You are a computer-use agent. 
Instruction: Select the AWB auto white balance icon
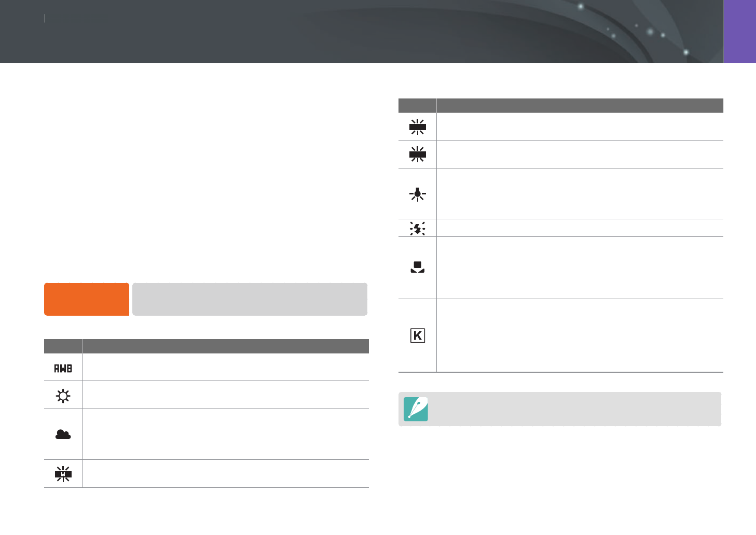[x=63, y=368]
